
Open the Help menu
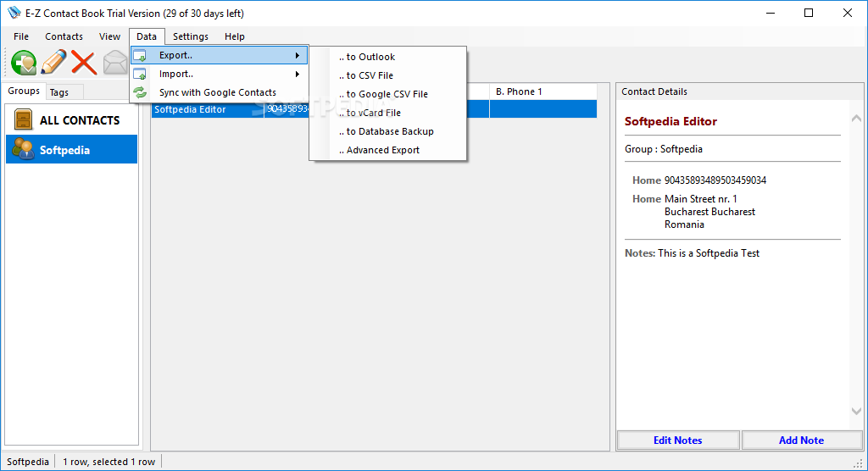[x=235, y=36]
